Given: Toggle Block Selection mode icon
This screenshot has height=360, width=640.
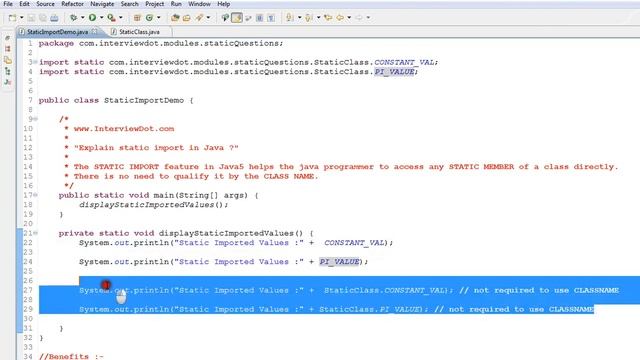Looking at the screenshot, I should [259, 18].
